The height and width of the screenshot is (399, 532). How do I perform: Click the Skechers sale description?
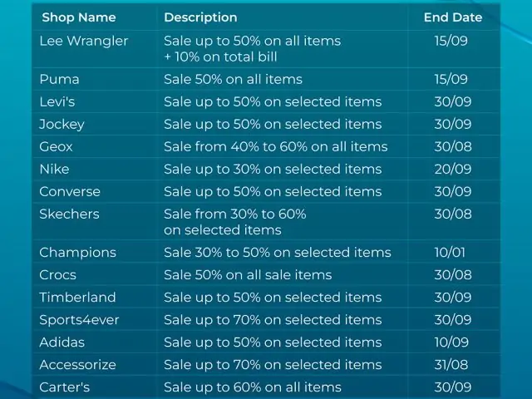click(x=235, y=222)
